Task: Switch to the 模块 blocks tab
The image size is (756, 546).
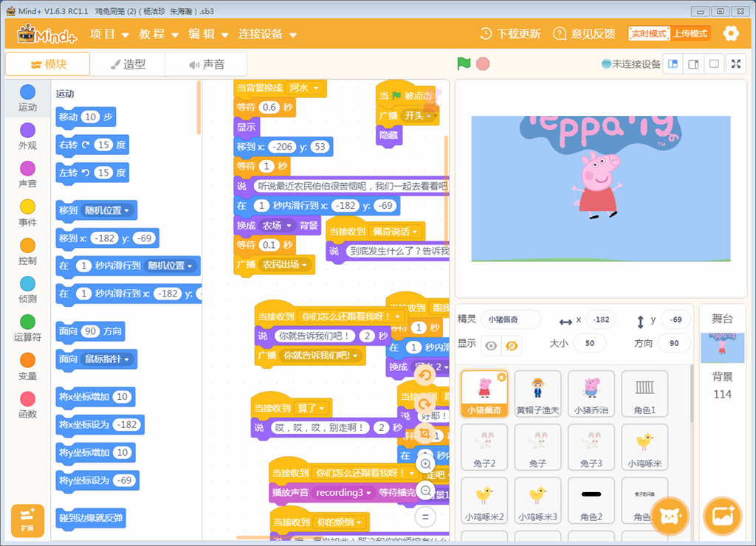Action: (x=48, y=64)
